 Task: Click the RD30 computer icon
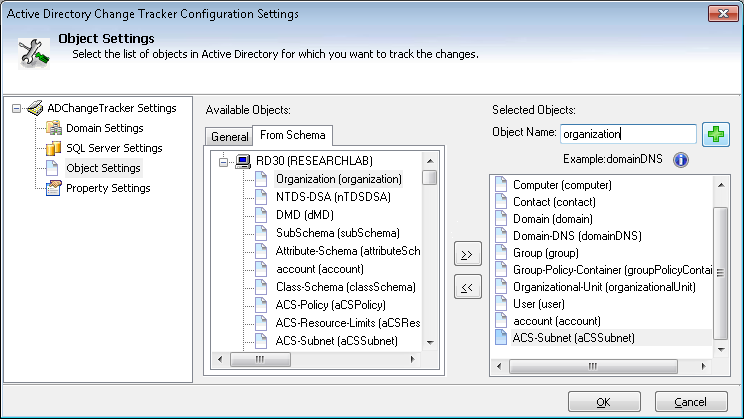243,161
